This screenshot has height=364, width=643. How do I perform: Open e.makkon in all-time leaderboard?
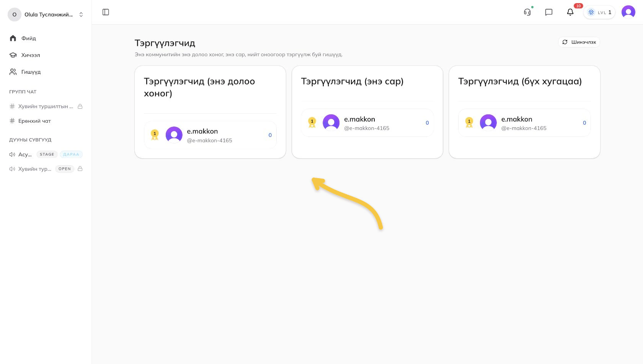pos(524,123)
